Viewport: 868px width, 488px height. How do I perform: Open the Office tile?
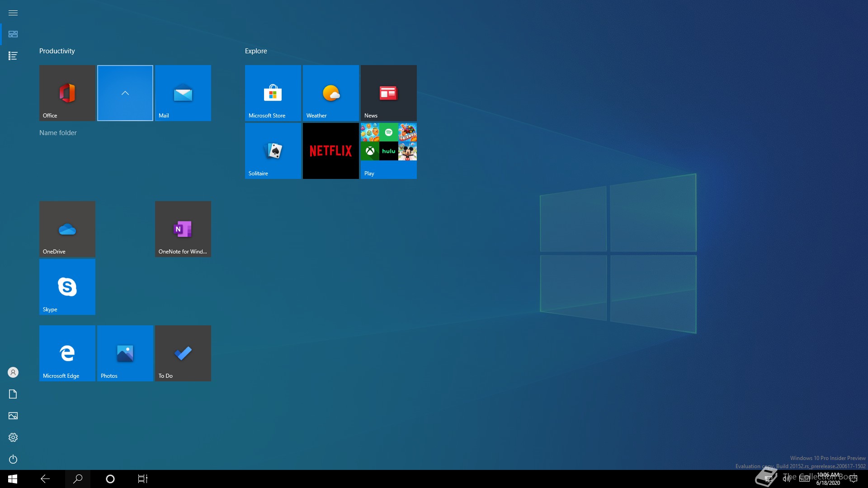(x=67, y=93)
